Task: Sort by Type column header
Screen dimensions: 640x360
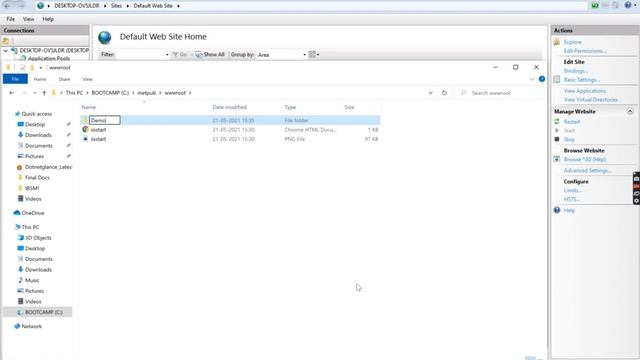Action: tap(290, 107)
